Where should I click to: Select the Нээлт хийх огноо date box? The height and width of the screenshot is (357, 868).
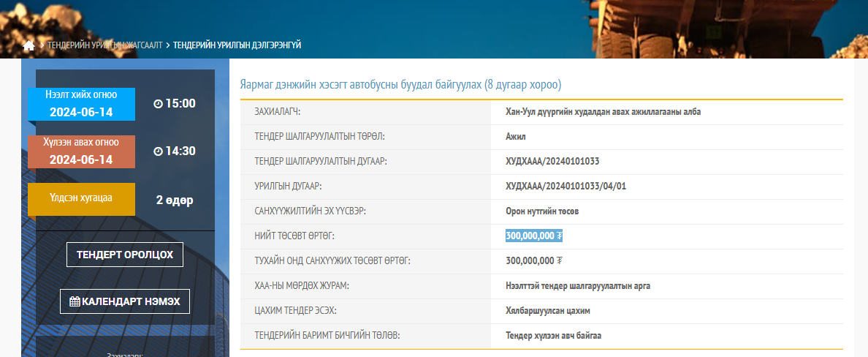pos(81,104)
